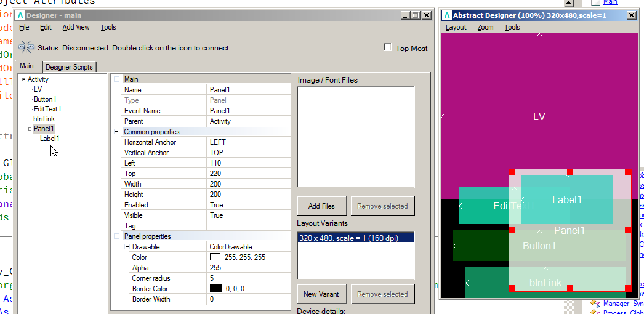644x314 pixels.
Task: Click the Parent value Activity
Action: pyautogui.click(x=248, y=121)
